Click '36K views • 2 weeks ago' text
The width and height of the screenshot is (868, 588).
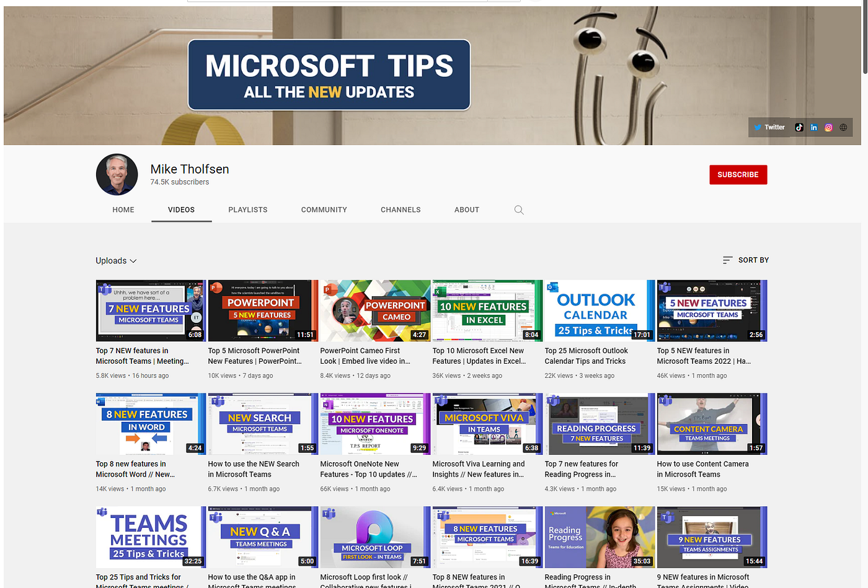point(467,375)
